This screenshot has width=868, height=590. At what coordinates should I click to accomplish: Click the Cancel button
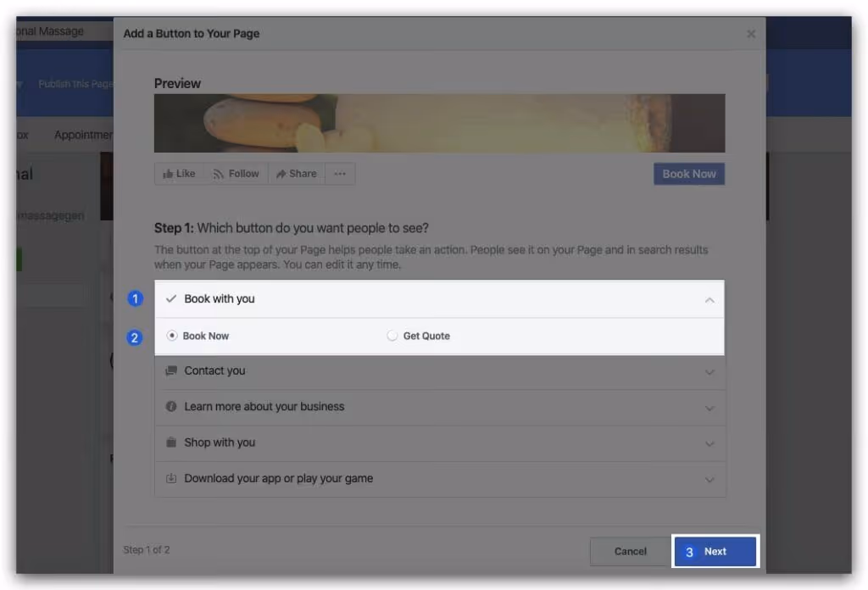[x=630, y=551]
